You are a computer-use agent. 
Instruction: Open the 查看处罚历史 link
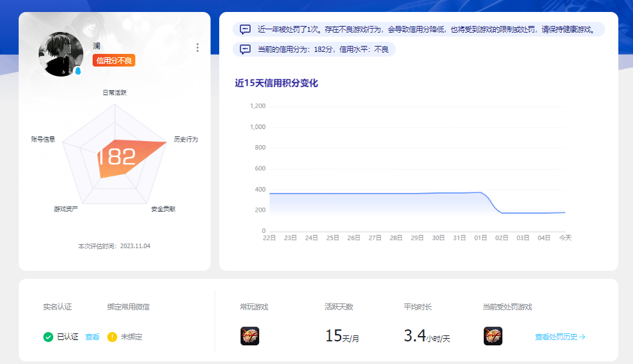point(560,337)
